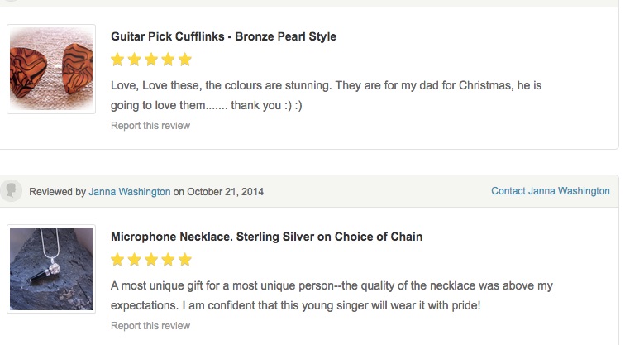
Task: Click fifth star of Cufflinks rating
Action: [185, 60]
